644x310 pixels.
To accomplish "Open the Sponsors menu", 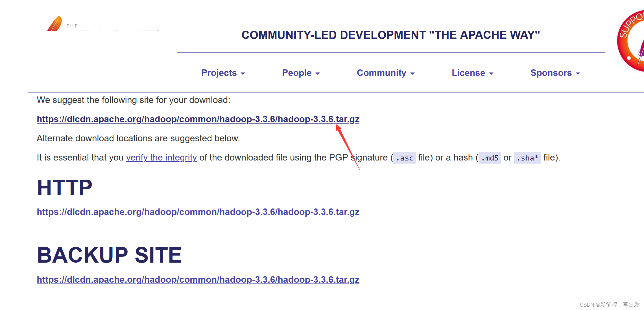I will (555, 73).
